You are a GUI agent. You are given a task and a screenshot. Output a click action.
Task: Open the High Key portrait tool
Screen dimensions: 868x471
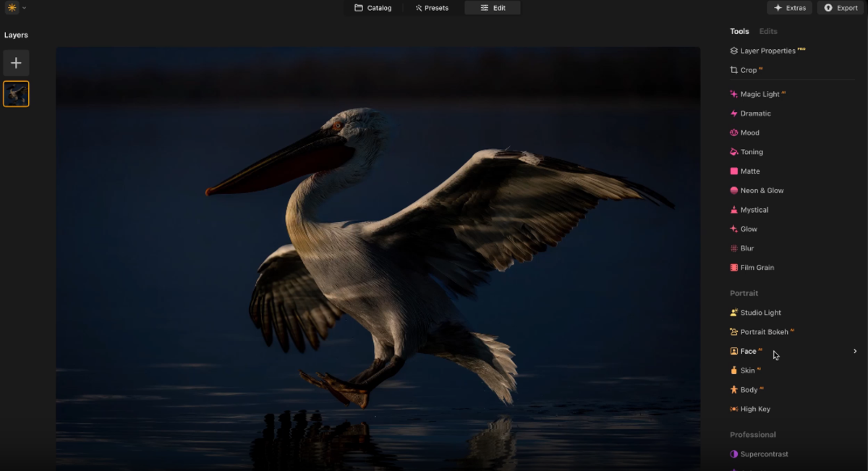point(754,409)
